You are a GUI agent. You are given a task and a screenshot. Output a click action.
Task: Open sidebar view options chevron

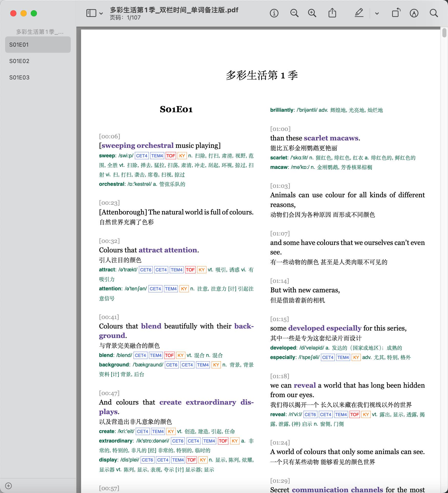click(101, 13)
